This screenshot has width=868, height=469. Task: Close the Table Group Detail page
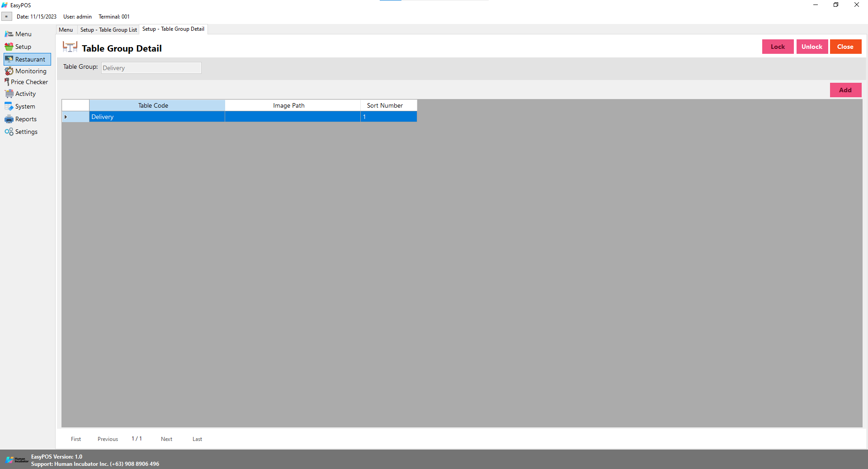(x=845, y=47)
